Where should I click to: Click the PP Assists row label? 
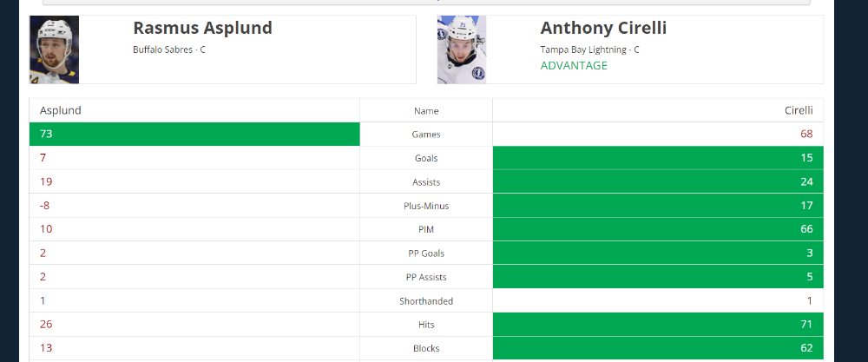(426, 277)
